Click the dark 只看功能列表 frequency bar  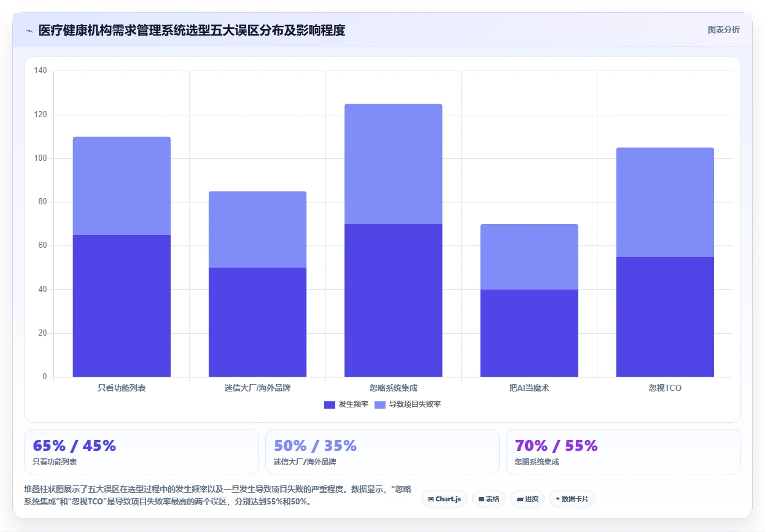[122, 306]
